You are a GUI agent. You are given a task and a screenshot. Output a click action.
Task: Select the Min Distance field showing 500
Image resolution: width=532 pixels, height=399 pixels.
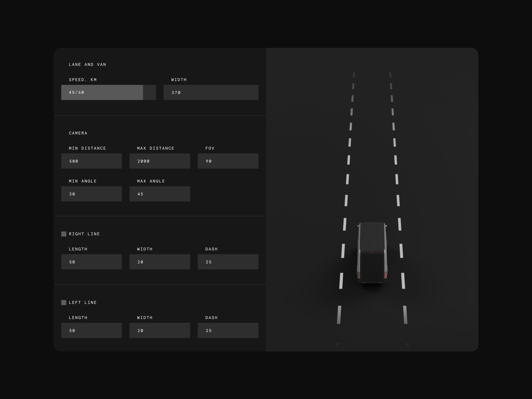click(91, 161)
